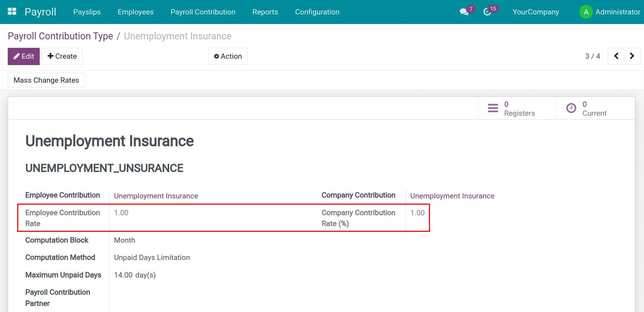Go to next record arrow
Viewport: 644px width, 312px height.
[632, 56]
